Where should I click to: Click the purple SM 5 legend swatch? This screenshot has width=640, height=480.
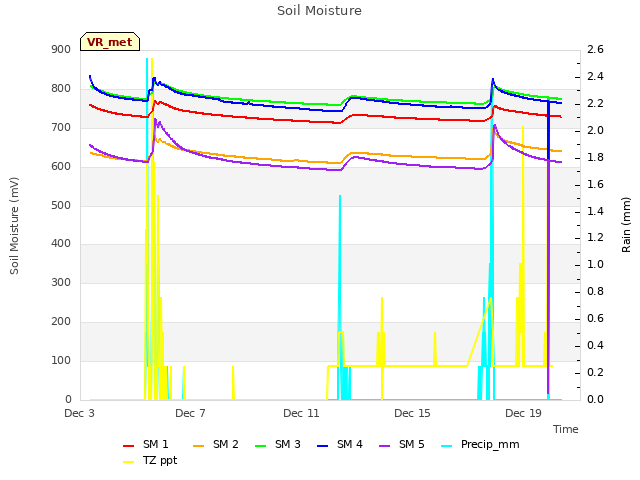(384, 446)
